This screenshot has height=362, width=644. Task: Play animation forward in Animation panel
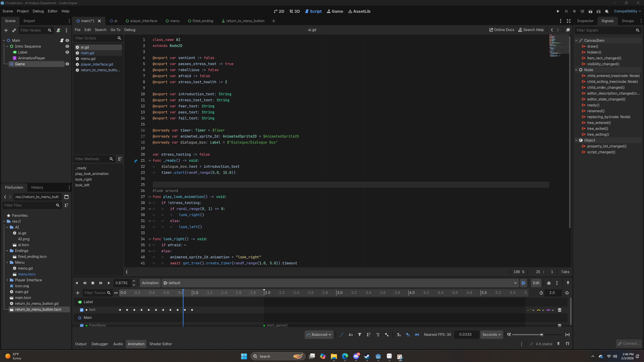109,283
